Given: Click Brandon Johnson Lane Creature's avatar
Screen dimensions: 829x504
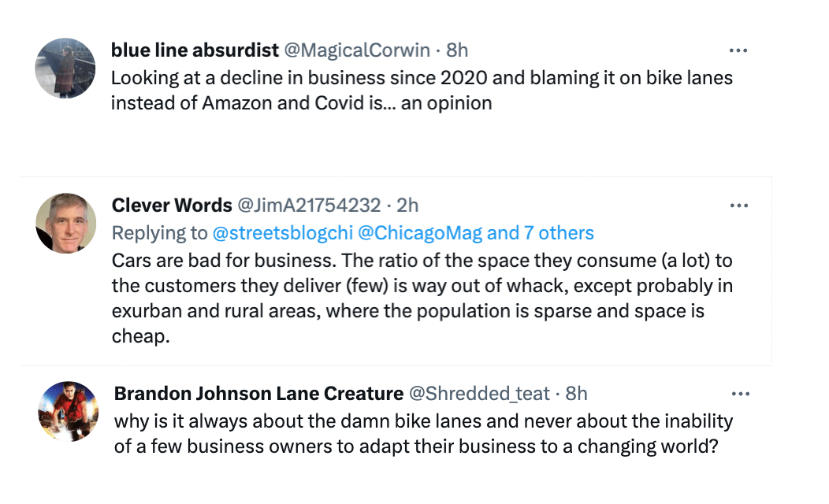Looking at the screenshot, I should tap(68, 411).
